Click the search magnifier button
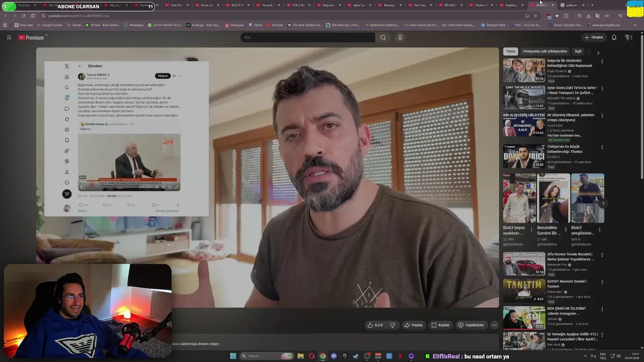The height and width of the screenshot is (362, 644). click(383, 37)
